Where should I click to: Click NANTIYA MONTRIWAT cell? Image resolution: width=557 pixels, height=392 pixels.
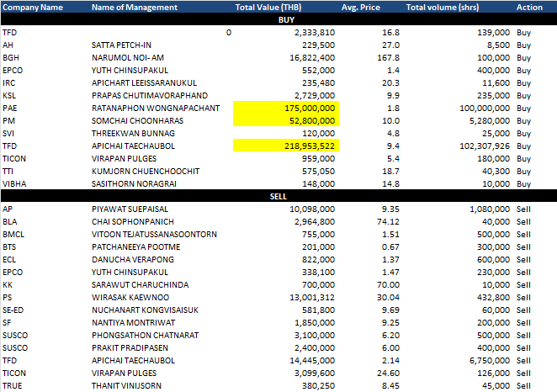point(133,322)
